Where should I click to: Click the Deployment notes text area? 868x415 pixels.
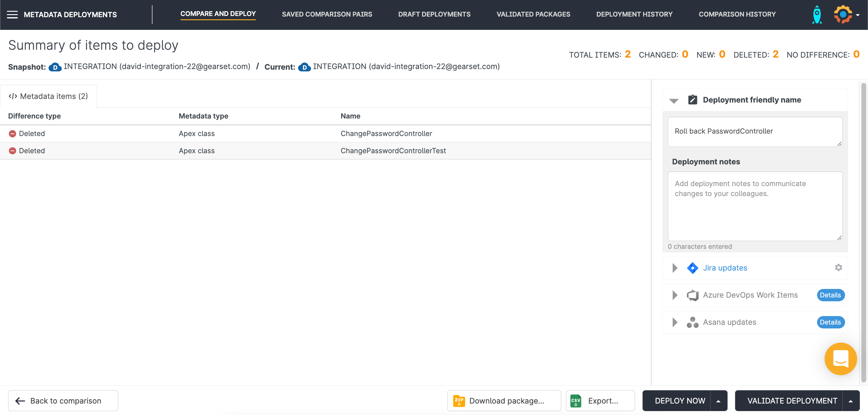pos(755,206)
